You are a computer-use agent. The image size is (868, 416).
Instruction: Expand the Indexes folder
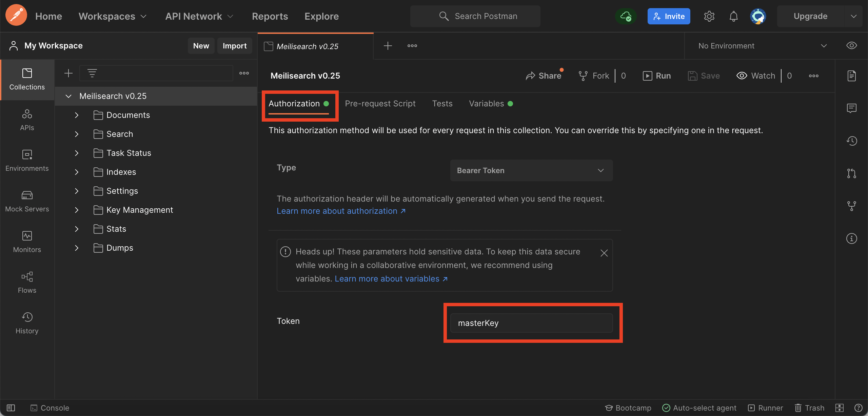tap(76, 172)
